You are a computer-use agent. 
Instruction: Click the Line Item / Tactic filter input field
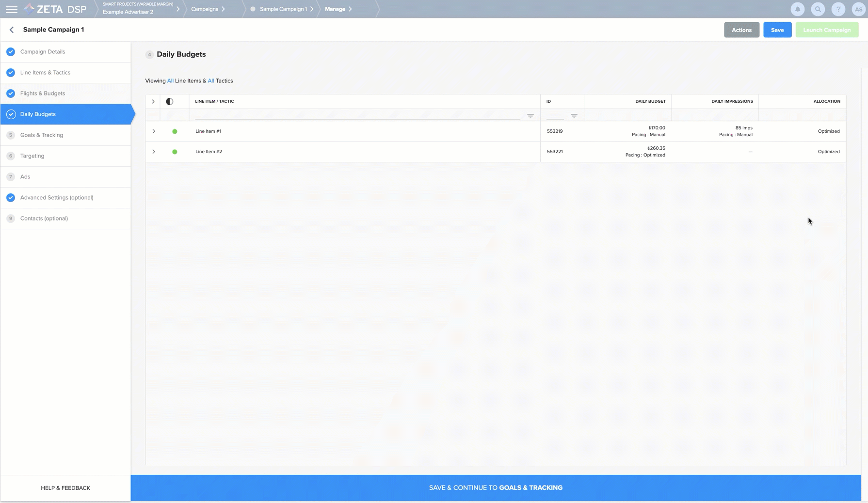pos(357,115)
